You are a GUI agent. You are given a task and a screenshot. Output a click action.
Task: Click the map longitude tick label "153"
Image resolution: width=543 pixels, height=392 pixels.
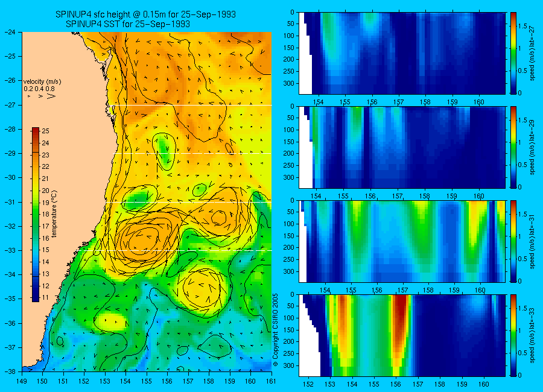pos(105,381)
